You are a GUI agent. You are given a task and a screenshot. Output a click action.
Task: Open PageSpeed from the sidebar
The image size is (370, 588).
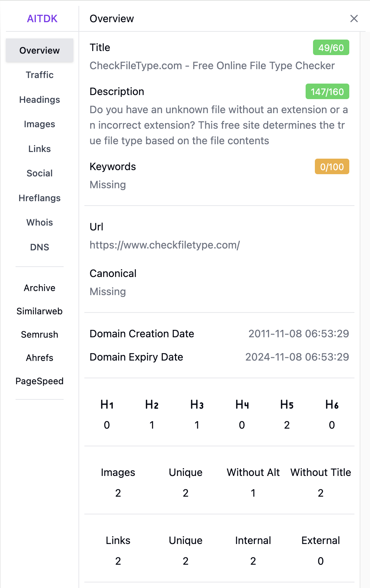(40, 381)
